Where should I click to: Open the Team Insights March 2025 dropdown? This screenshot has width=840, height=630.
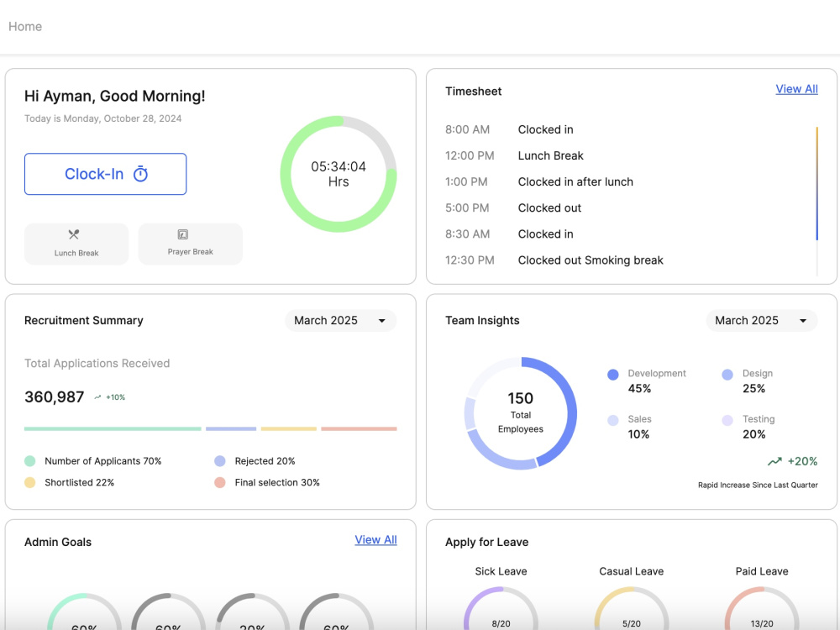click(761, 320)
